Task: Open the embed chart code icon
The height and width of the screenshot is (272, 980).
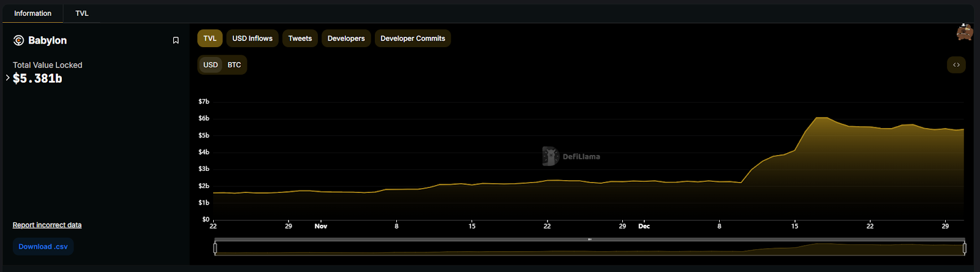Action: pyautogui.click(x=956, y=65)
